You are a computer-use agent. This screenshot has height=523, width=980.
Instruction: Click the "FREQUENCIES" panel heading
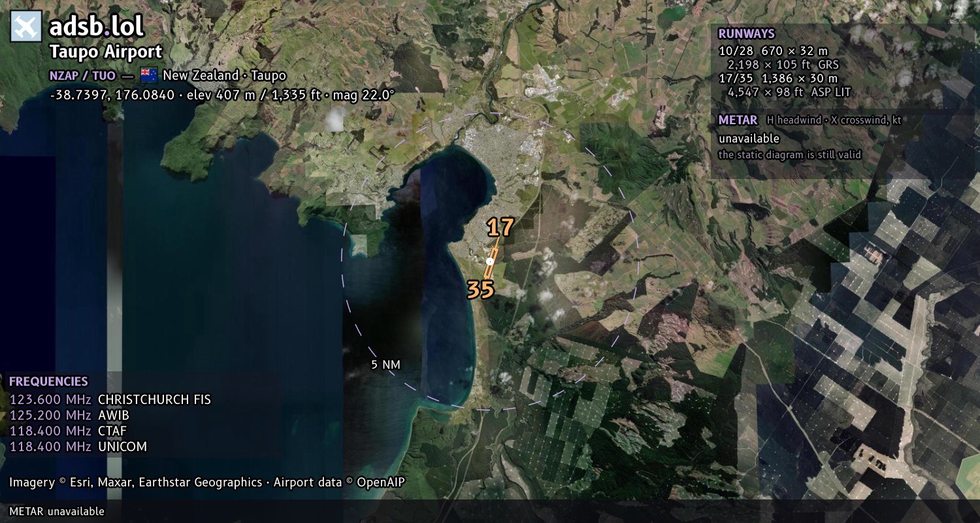[x=48, y=382]
